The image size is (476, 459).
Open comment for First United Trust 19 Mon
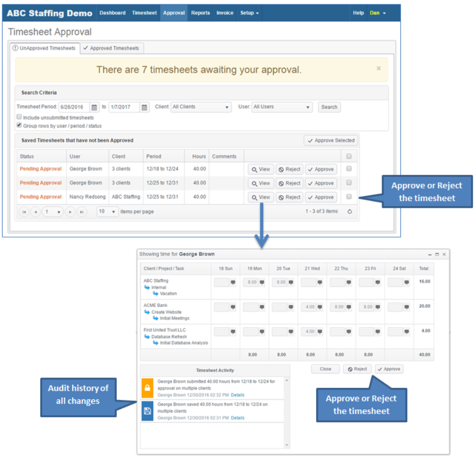[262, 332]
